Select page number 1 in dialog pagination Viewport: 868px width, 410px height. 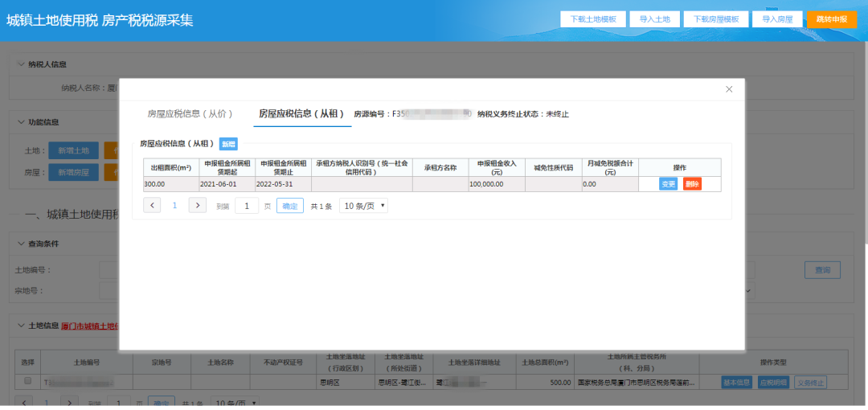click(x=175, y=206)
